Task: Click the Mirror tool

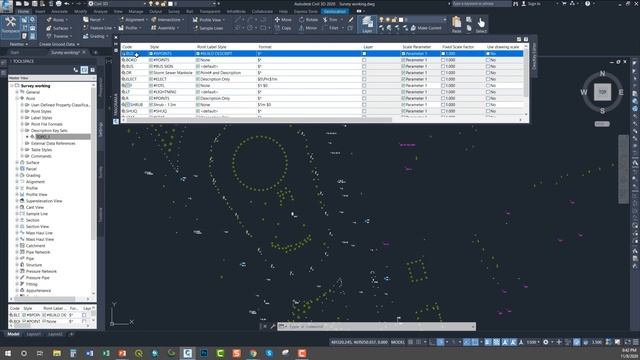Action: [x=308, y=28]
